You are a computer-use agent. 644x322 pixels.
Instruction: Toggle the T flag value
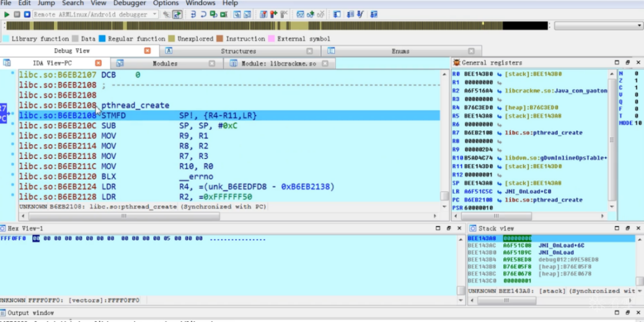tap(636, 116)
